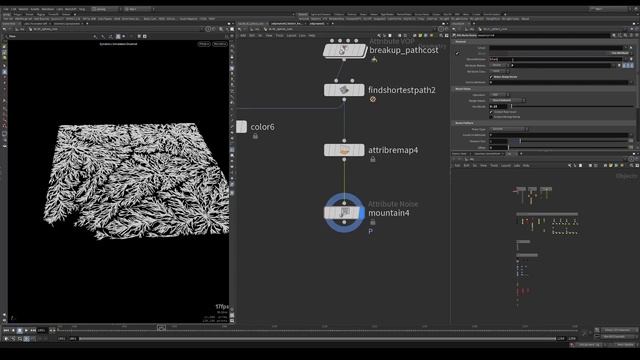The width and height of the screenshot is (640, 360).
Task: Click the Element Size slider handle
Action: pyautogui.click(x=520, y=141)
